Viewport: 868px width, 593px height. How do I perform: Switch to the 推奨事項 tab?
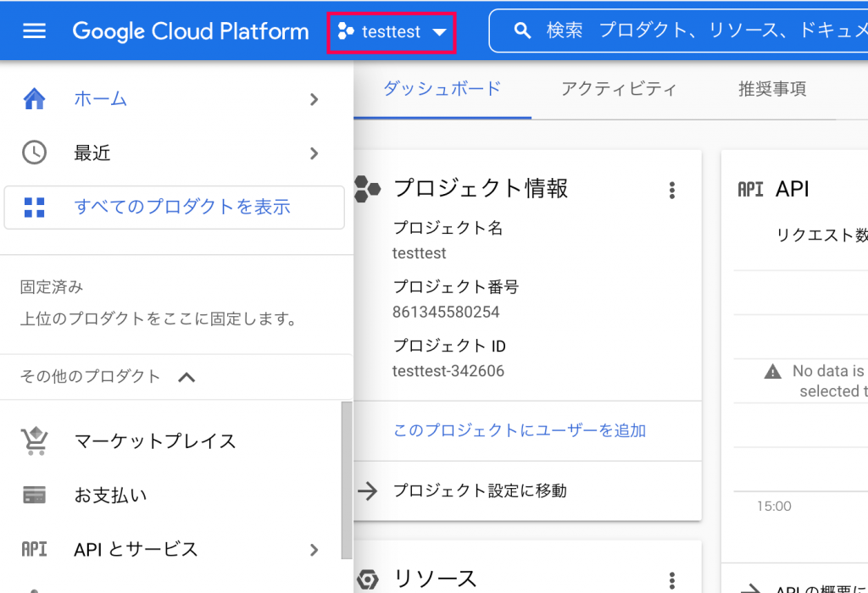coord(772,89)
